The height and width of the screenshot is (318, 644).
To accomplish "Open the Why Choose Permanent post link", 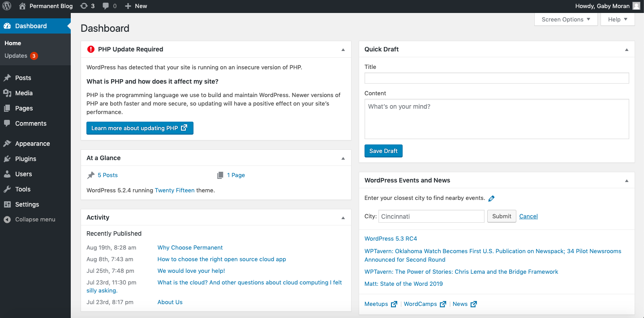I will point(190,248).
